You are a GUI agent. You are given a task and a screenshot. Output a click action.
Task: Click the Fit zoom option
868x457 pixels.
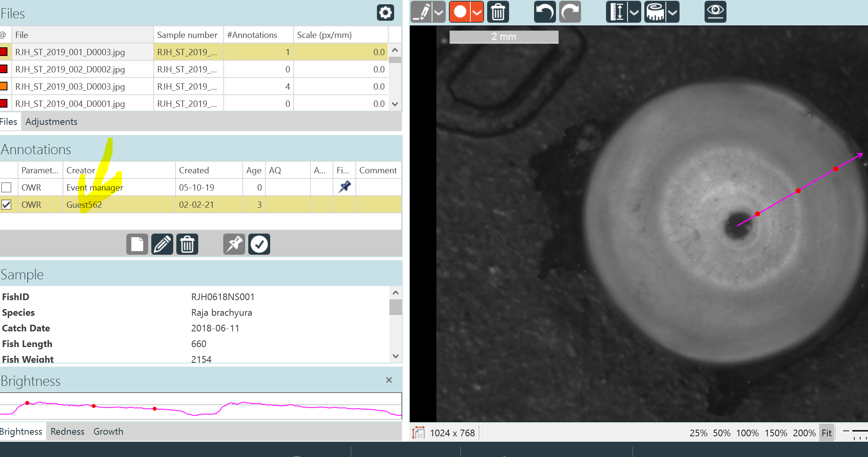click(x=826, y=433)
